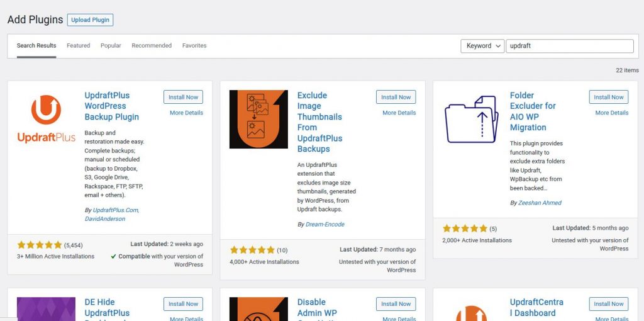Image resolution: width=644 pixels, height=321 pixels.
Task: Open the UpdraftPlus WordPress Backup Plugin title link
Action: [112, 106]
